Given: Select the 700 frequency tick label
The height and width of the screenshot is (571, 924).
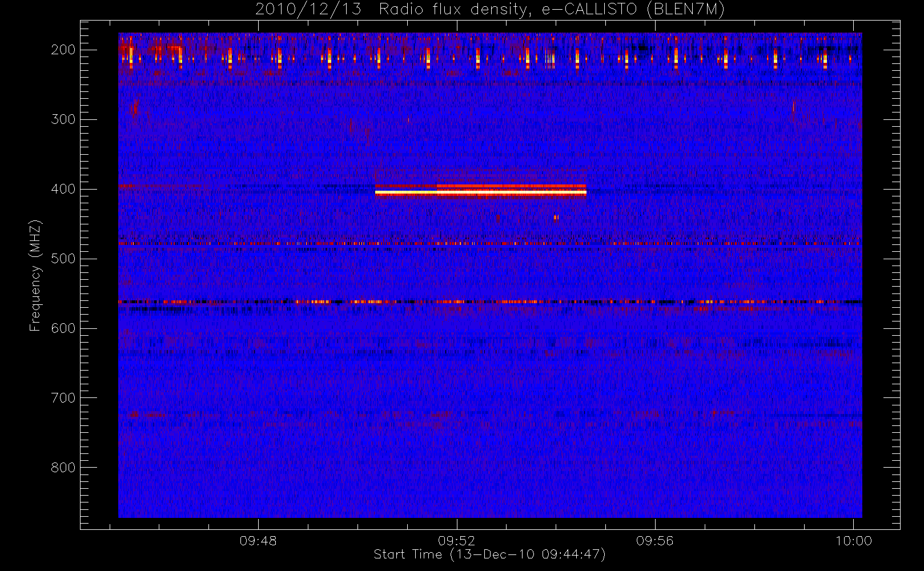Looking at the screenshot, I should pos(63,398).
